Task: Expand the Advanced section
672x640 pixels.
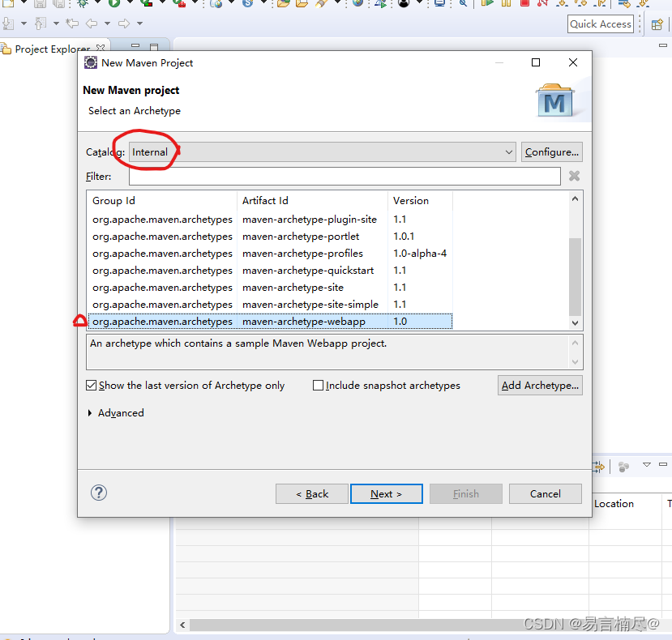Action: [x=89, y=413]
